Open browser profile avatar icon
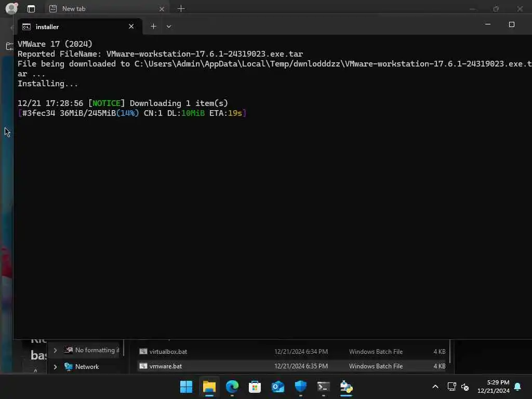532x399 pixels. click(x=11, y=8)
